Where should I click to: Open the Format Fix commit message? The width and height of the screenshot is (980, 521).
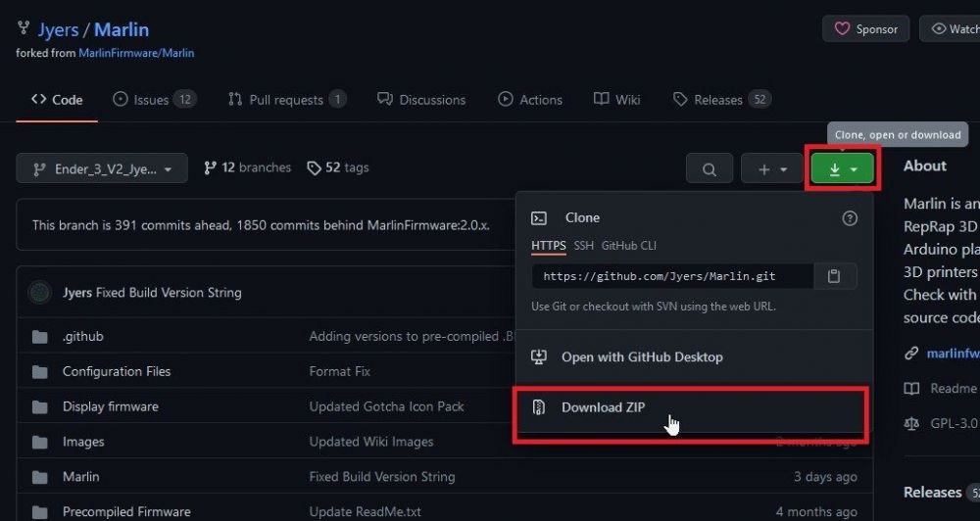(339, 371)
